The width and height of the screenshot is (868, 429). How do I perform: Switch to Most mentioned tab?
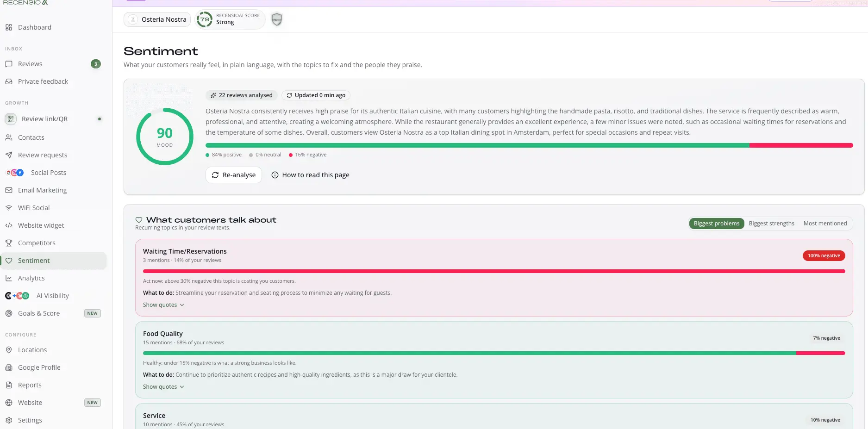825,224
